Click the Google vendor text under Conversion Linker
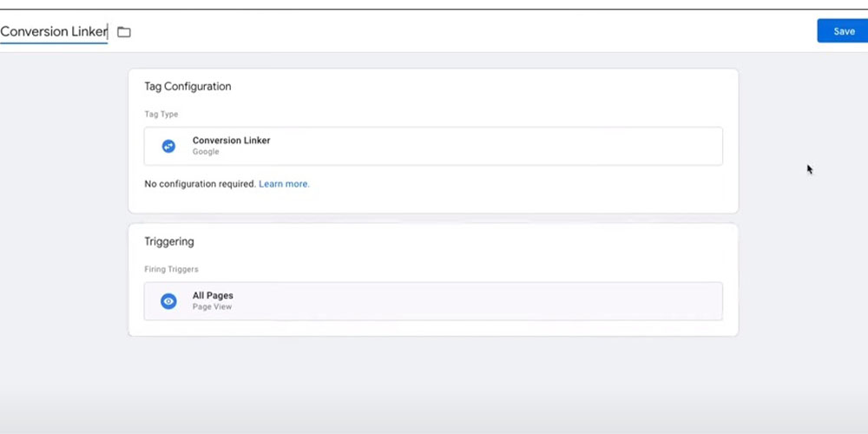Viewport: 868px width, 434px height. (206, 152)
